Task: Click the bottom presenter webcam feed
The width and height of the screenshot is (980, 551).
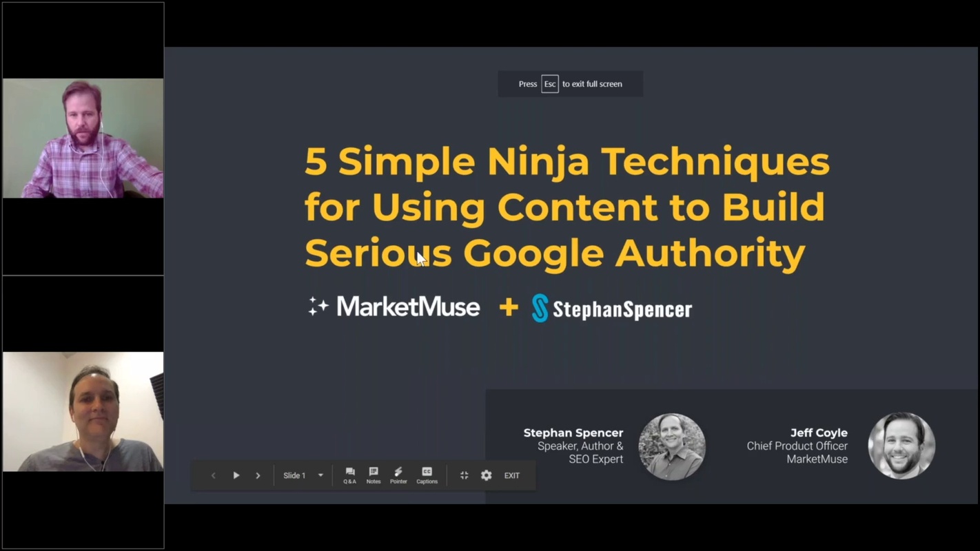Action: tap(82, 412)
